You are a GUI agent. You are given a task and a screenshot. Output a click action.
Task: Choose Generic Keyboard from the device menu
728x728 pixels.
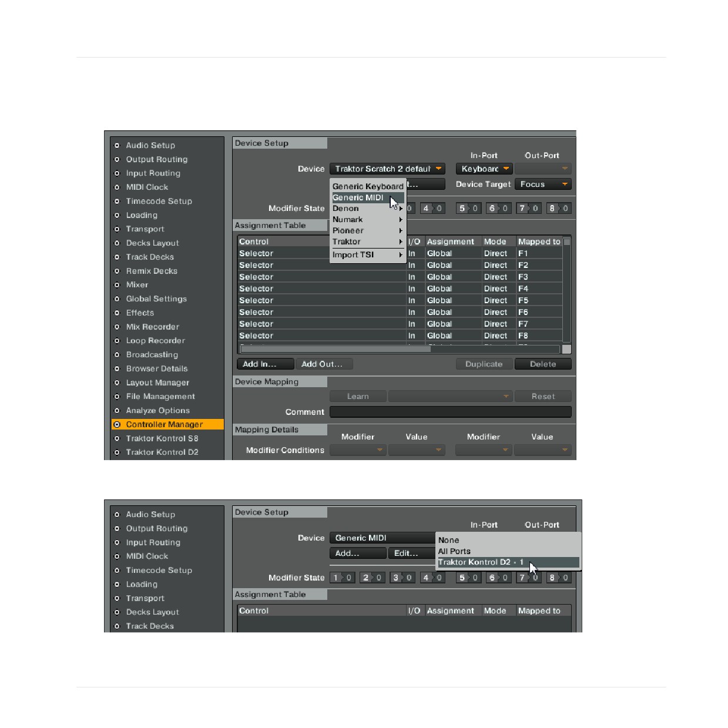[x=368, y=186]
